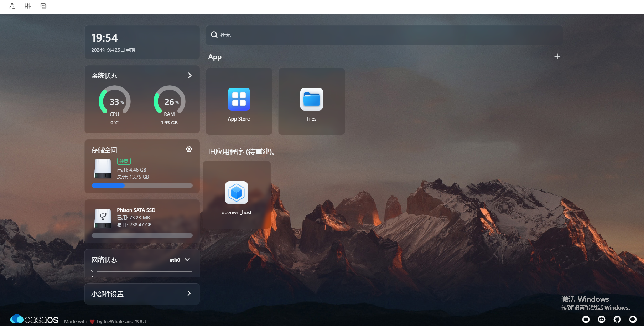Click the add app plus icon
644x326 pixels.
[x=557, y=56]
